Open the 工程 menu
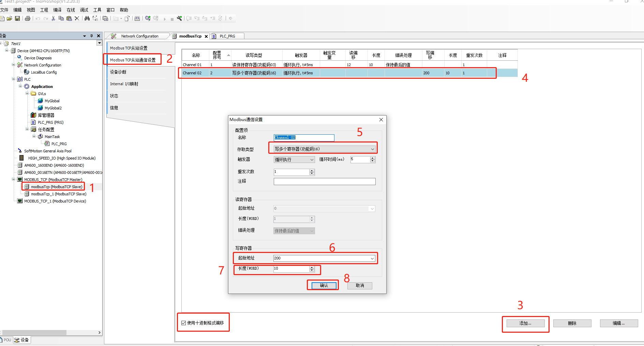 (x=44, y=10)
